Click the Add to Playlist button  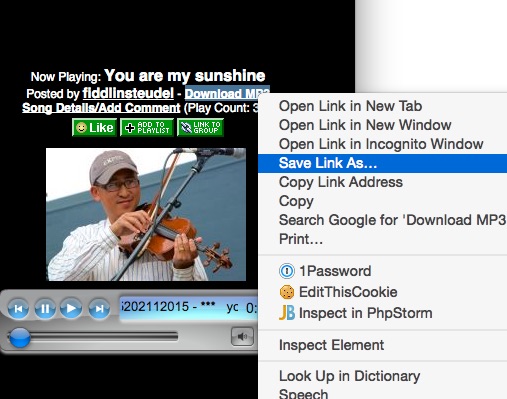(147, 127)
